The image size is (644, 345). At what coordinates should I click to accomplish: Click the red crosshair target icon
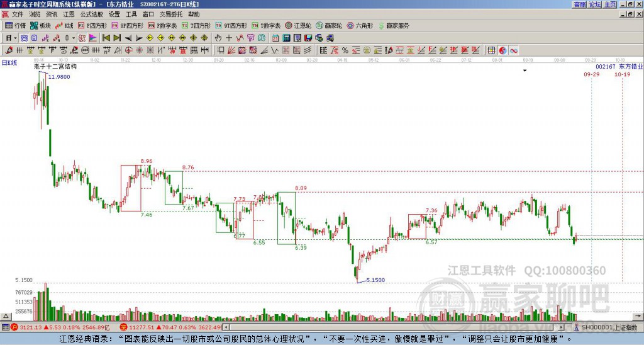(x=128, y=50)
